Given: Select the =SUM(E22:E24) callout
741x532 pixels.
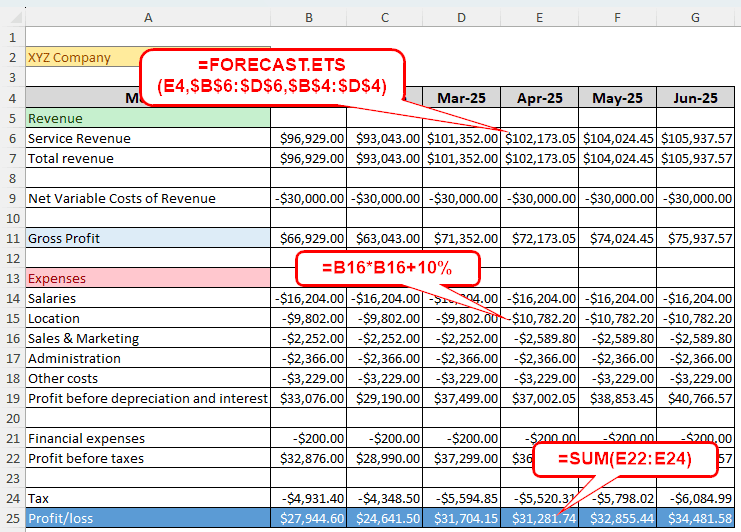Looking at the screenshot, I should [625, 459].
